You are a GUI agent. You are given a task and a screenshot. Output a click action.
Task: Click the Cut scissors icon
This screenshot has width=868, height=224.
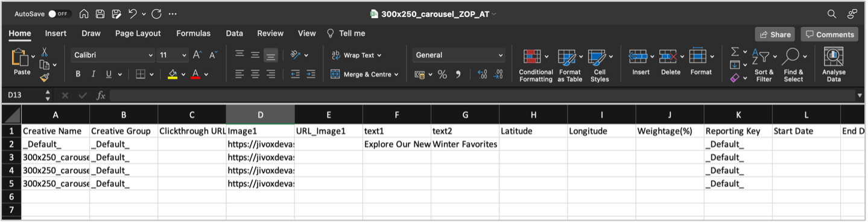45,52
